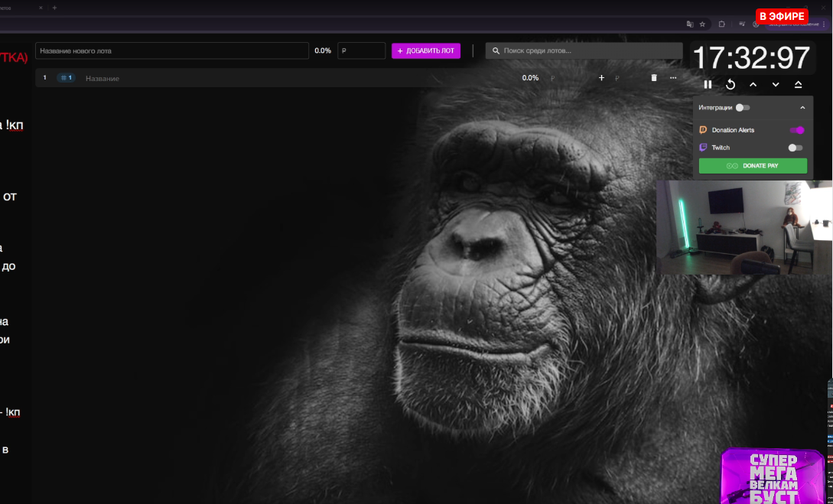Viewport: 833px width, 504px height.
Task: Bookmark the page with the star icon
Action: 702,24
